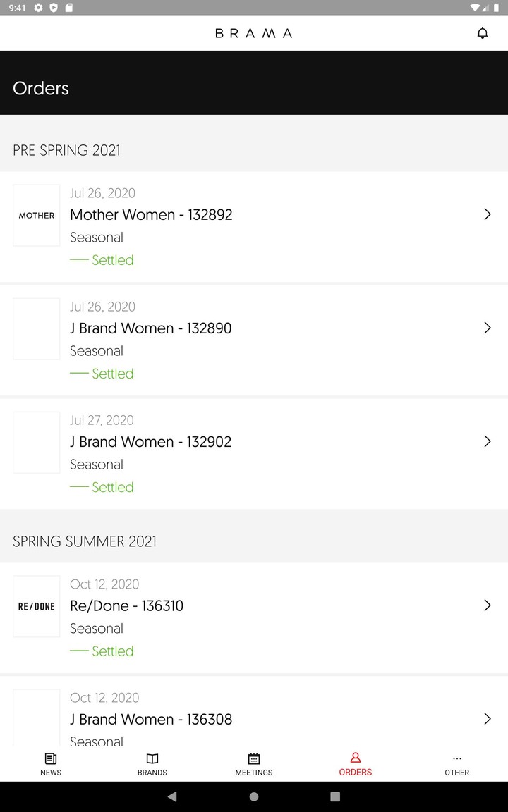Tap the Mother brand logo thumbnail
The image size is (508, 812).
click(37, 216)
